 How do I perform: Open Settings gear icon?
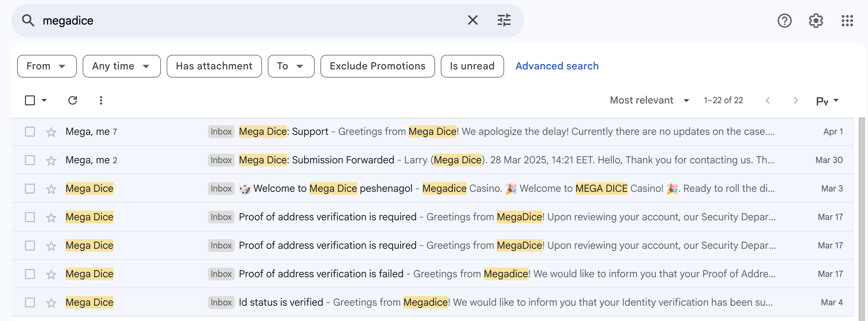[816, 21]
